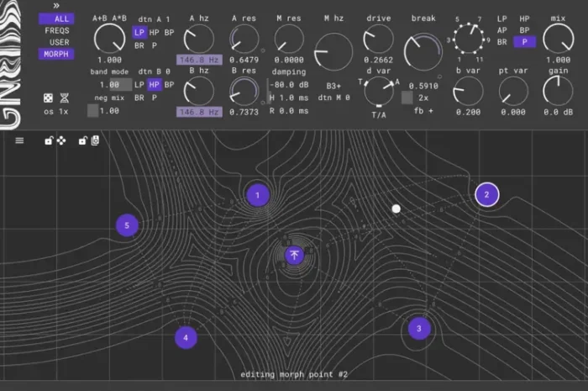
Task: Click the dtn M 0 detune value
Action: point(333,98)
